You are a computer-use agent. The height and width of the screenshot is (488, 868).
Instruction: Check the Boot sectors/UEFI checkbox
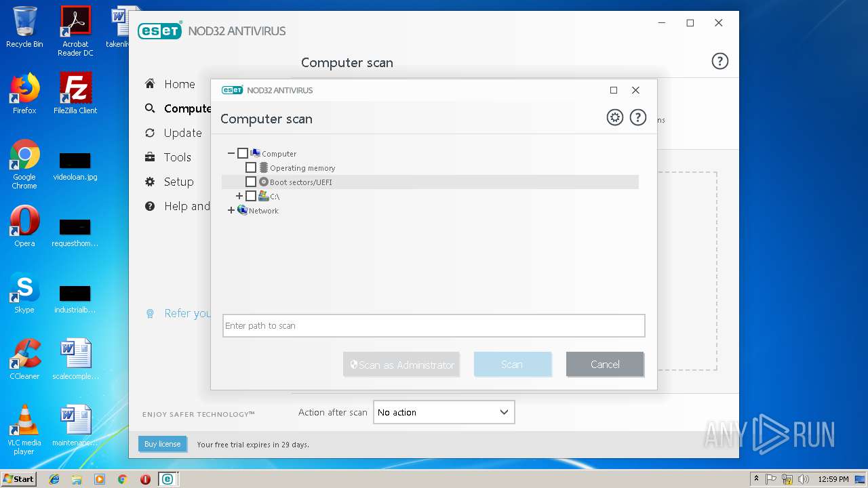(x=251, y=182)
